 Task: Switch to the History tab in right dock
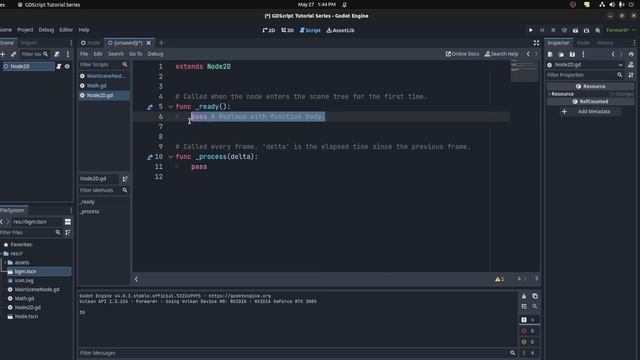pos(605,43)
